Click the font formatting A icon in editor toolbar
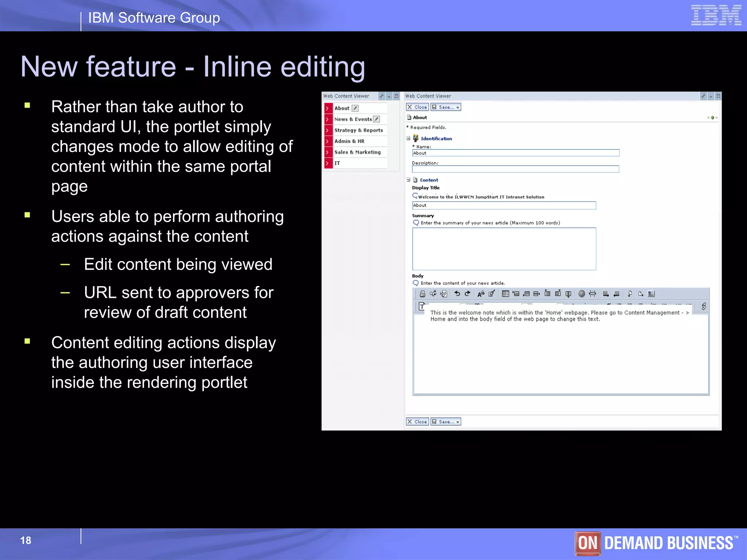The image size is (747, 560). (x=481, y=294)
